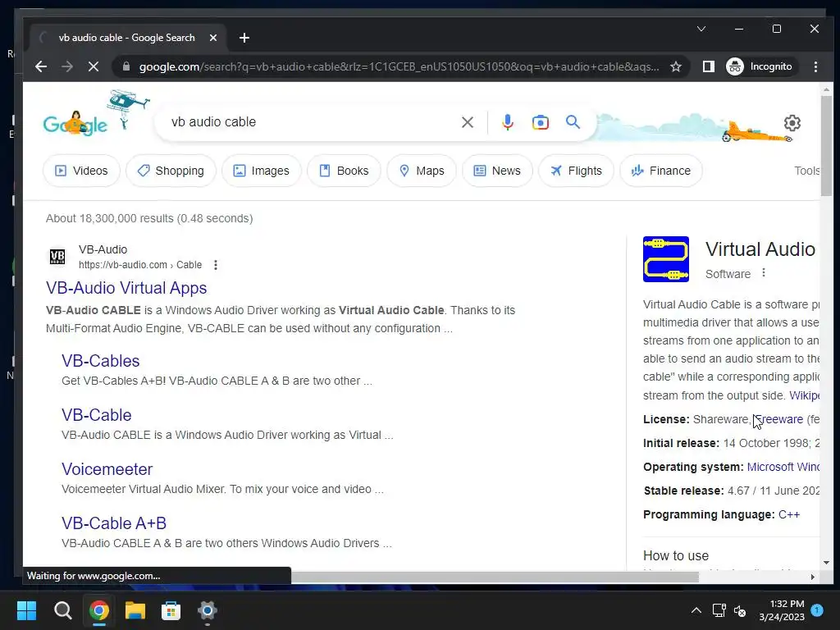
Task: Open the Windows Start menu
Action: pos(26,610)
